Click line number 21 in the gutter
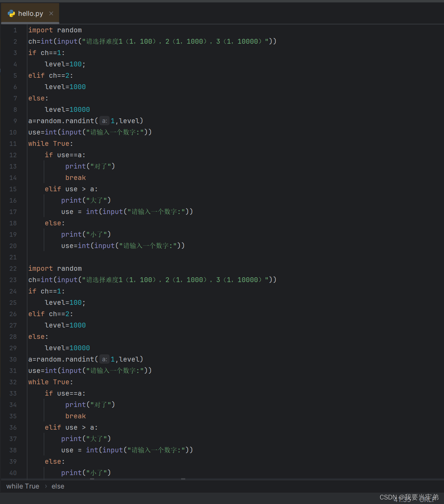Image resolution: width=444 pixels, height=504 pixels. point(13,257)
